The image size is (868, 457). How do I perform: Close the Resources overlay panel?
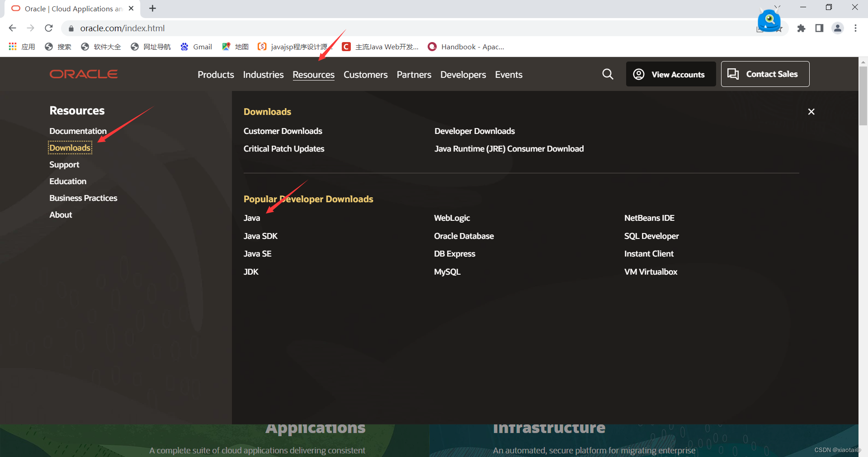(x=811, y=111)
